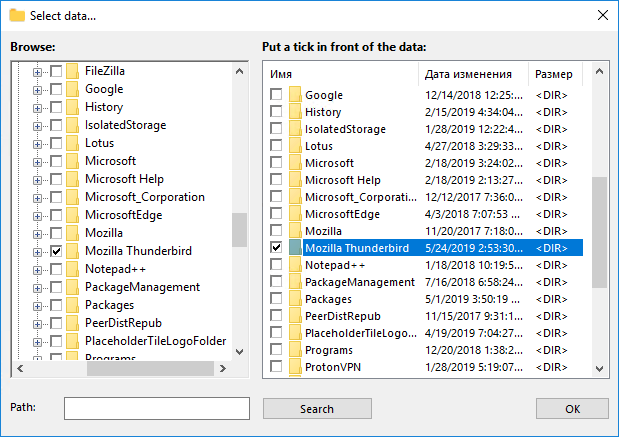Screen dimensions: 619x437
Task: Select Microsoft_Corporation name in Browse tree
Action: [145, 197]
